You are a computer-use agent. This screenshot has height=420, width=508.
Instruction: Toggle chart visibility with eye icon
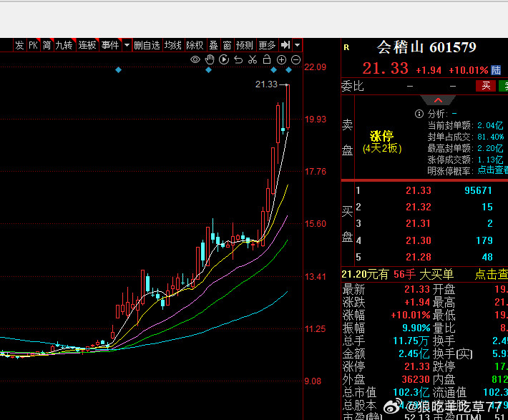[195, 59]
